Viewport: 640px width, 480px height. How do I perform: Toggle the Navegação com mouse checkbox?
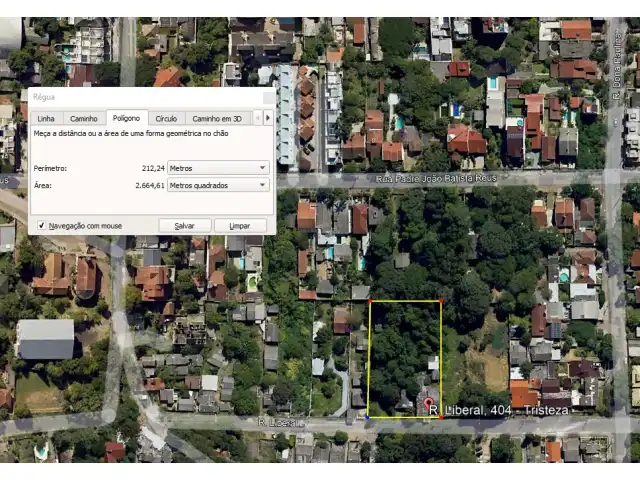click(x=41, y=226)
